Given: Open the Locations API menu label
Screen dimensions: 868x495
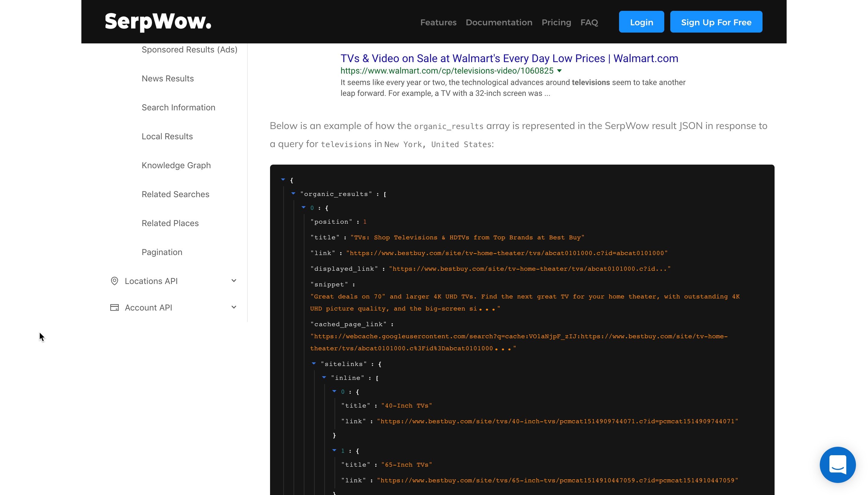Looking at the screenshot, I should point(151,281).
